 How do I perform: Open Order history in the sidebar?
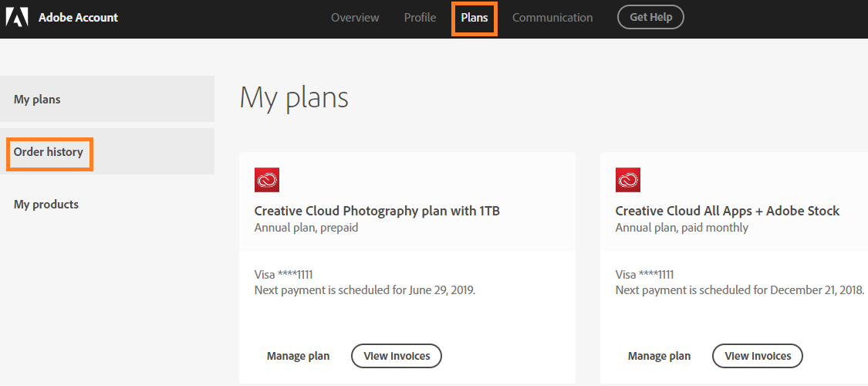click(49, 152)
